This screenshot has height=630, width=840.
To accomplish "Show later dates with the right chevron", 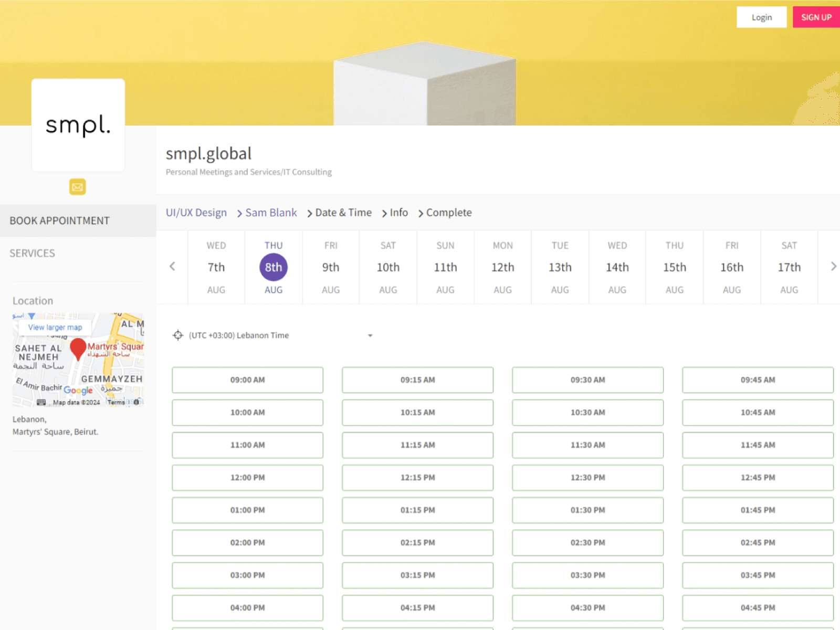I will point(834,266).
